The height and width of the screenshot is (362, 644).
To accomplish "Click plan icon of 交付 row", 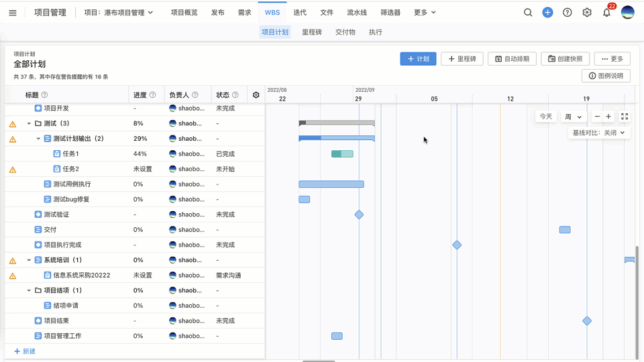I will point(38,229).
